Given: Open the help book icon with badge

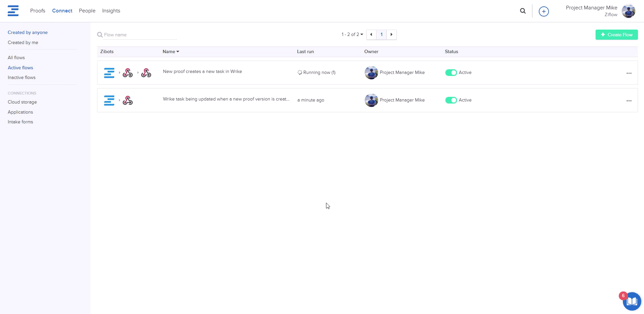Looking at the screenshot, I should 632,301.
